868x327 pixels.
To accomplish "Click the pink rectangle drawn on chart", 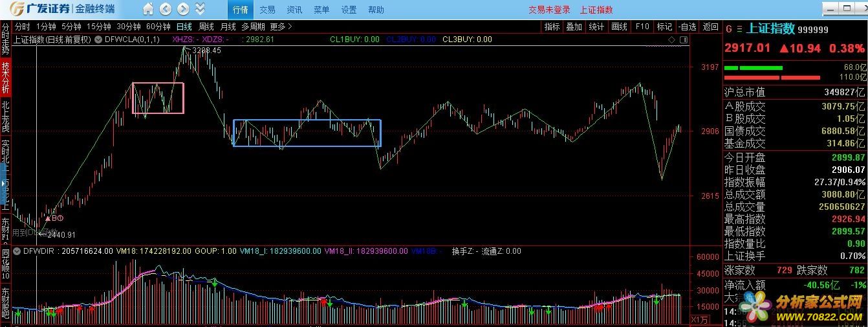I will pyautogui.click(x=133, y=98).
